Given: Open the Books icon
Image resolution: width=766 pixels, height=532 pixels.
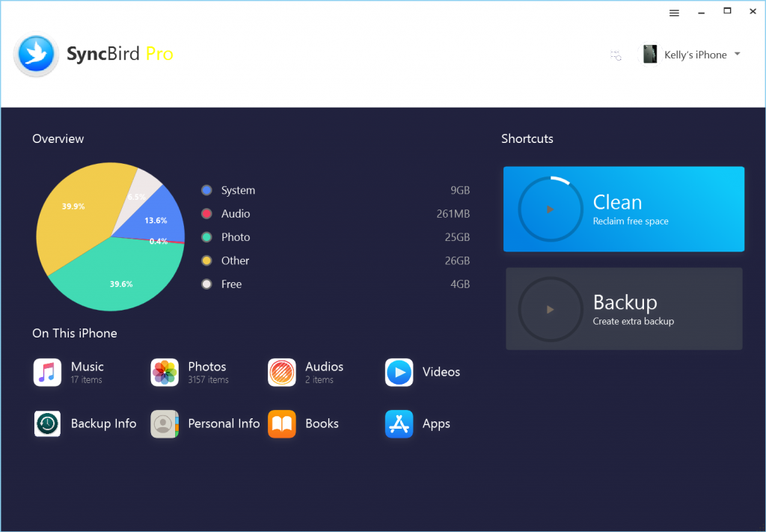Looking at the screenshot, I should [x=282, y=424].
